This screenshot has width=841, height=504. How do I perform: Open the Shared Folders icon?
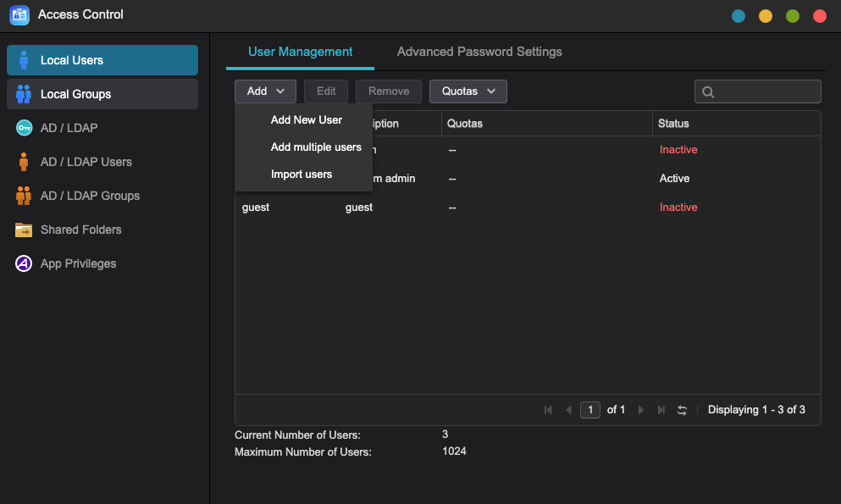coord(24,230)
